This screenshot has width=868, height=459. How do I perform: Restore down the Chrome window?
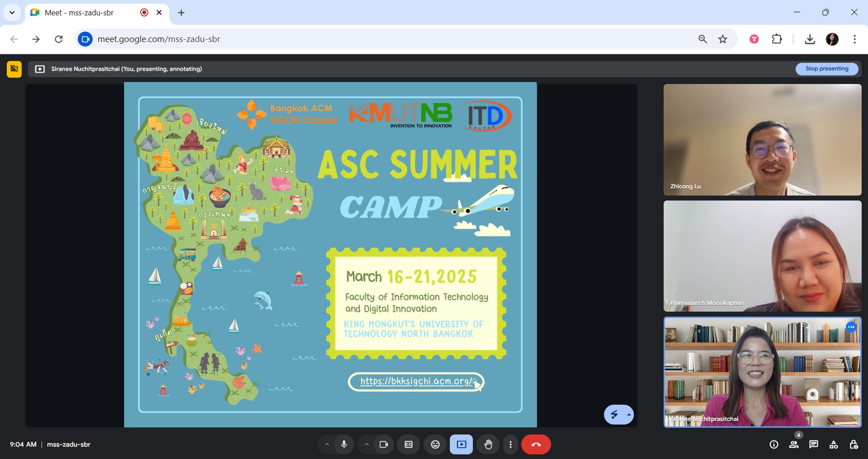click(x=826, y=12)
